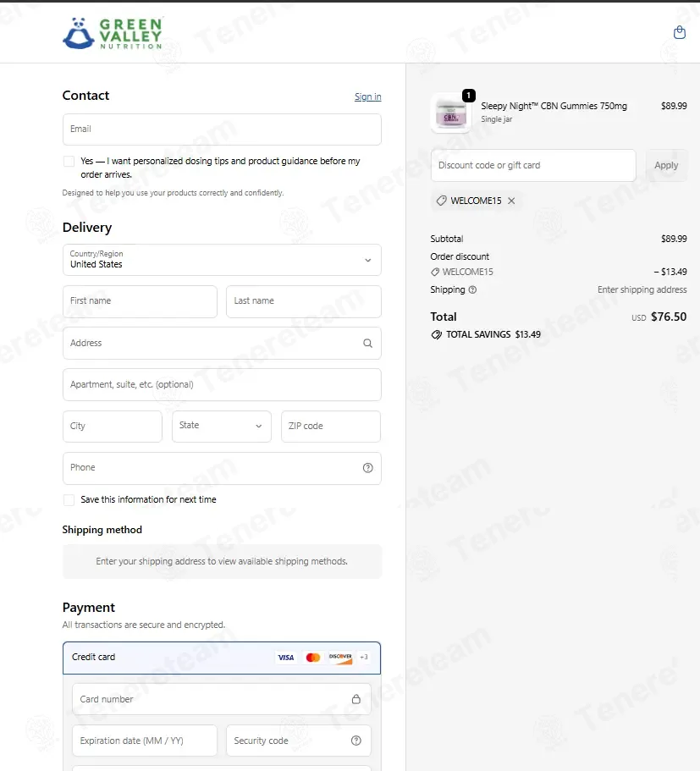Focus the Email input field
Screen dimensions: 700x771
(x=222, y=129)
